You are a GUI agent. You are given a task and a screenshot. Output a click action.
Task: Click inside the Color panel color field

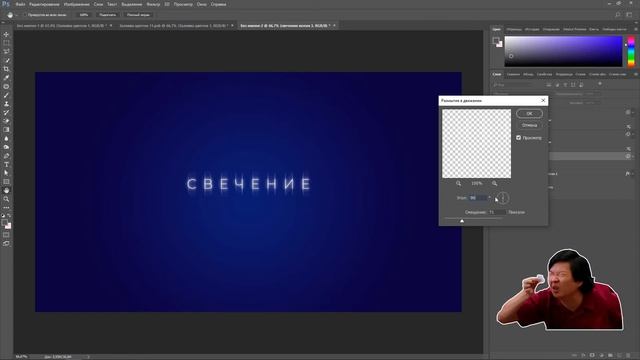coord(563,51)
